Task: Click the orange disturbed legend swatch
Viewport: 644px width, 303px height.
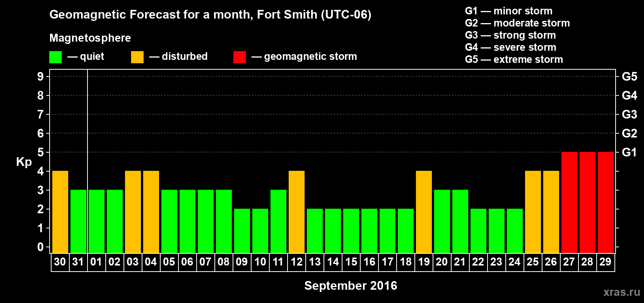Action: [x=137, y=57]
